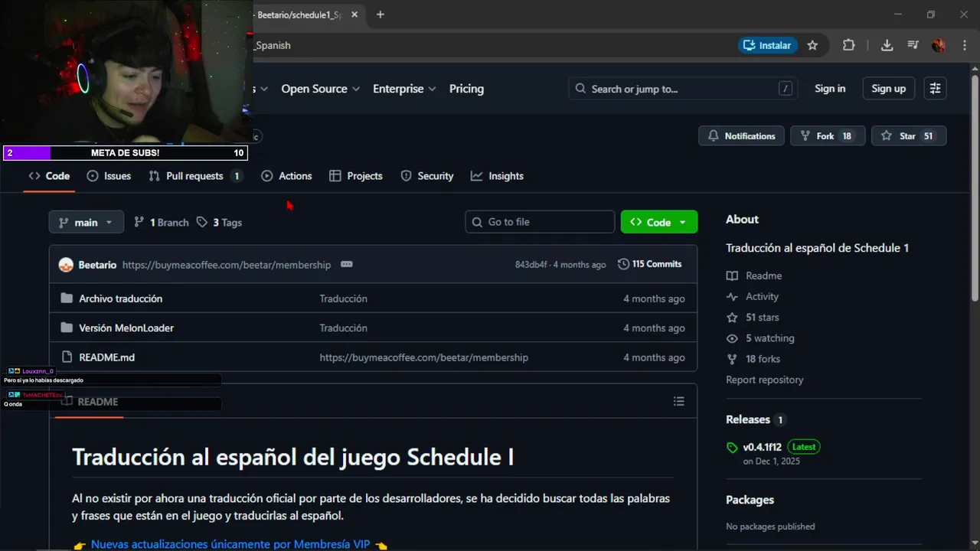Screen dimensions: 980x551
Task: Click Archivo traducción folder icon
Action: [66, 298]
